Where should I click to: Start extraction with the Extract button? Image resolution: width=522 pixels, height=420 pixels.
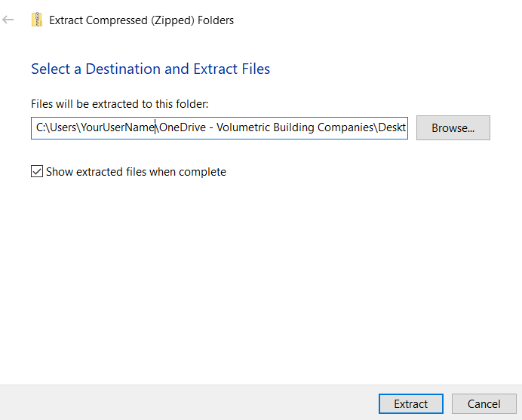(x=411, y=404)
